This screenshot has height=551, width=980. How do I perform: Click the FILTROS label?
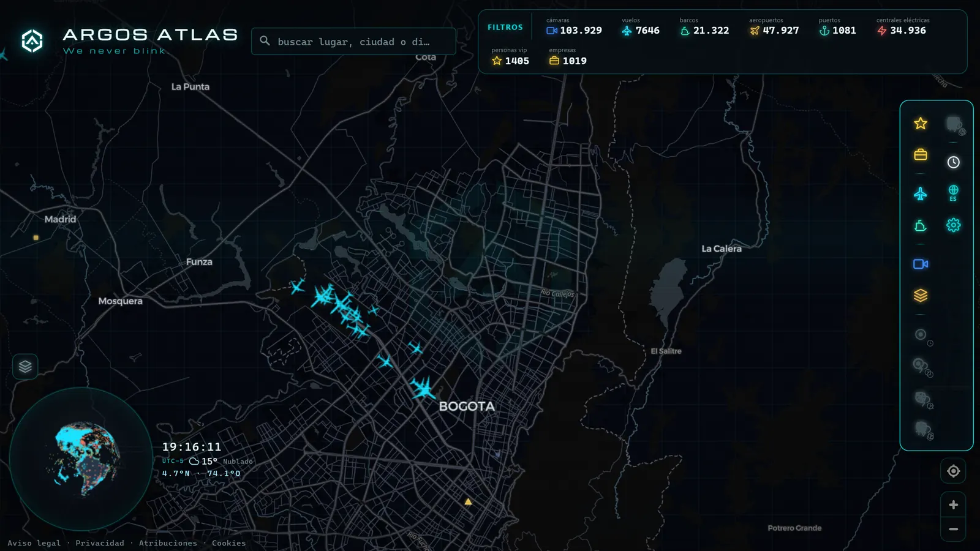click(505, 28)
